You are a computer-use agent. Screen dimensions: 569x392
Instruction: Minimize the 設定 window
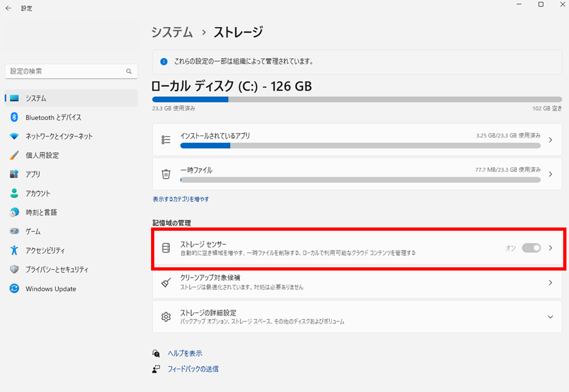click(x=519, y=4)
